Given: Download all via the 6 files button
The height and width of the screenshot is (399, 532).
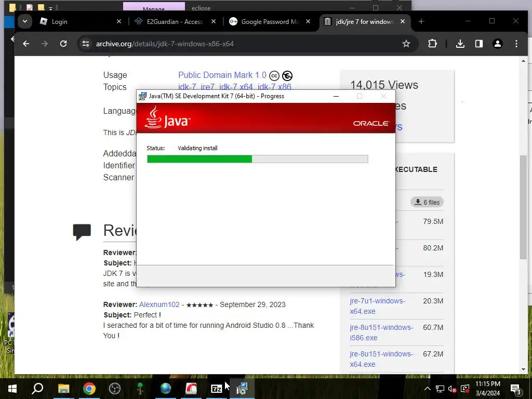Looking at the screenshot, I should pos(427,202).
